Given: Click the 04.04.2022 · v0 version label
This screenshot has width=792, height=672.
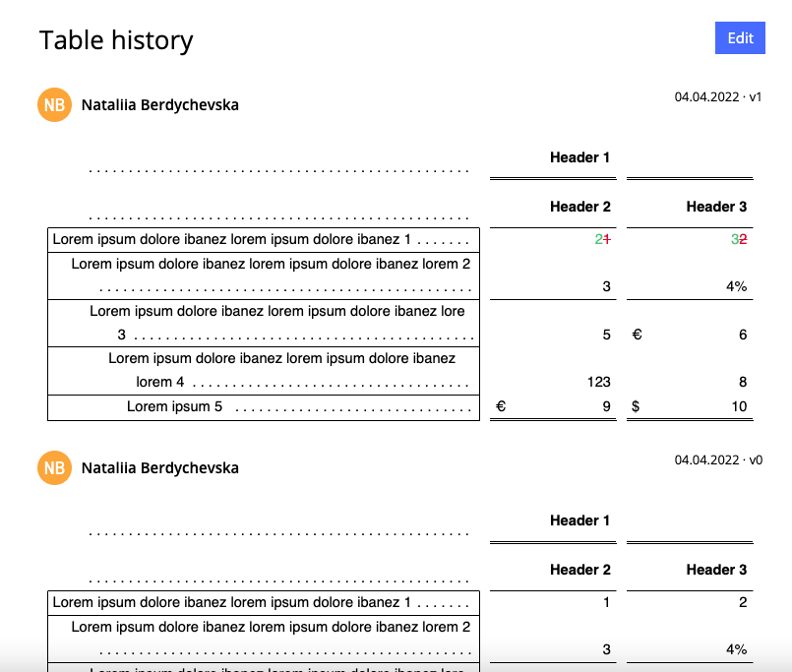Looking at the screenshot, I should pos(718,460).
